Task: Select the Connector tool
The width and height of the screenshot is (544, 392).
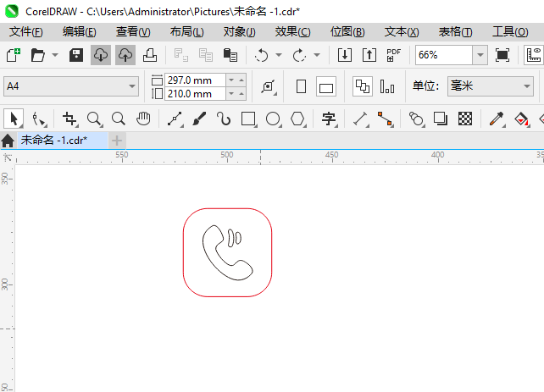Action: [x=386, y=119]
